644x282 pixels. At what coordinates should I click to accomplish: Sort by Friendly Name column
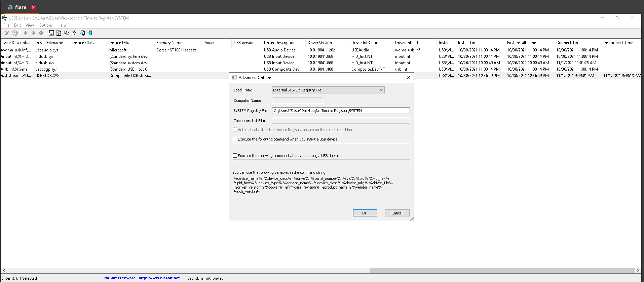(178, 43)
